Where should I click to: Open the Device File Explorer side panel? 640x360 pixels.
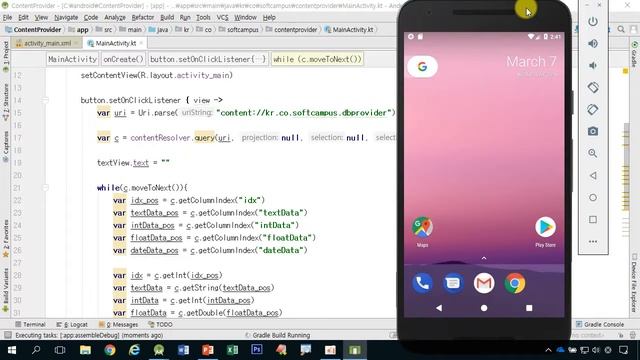click(x=635, y=283)
